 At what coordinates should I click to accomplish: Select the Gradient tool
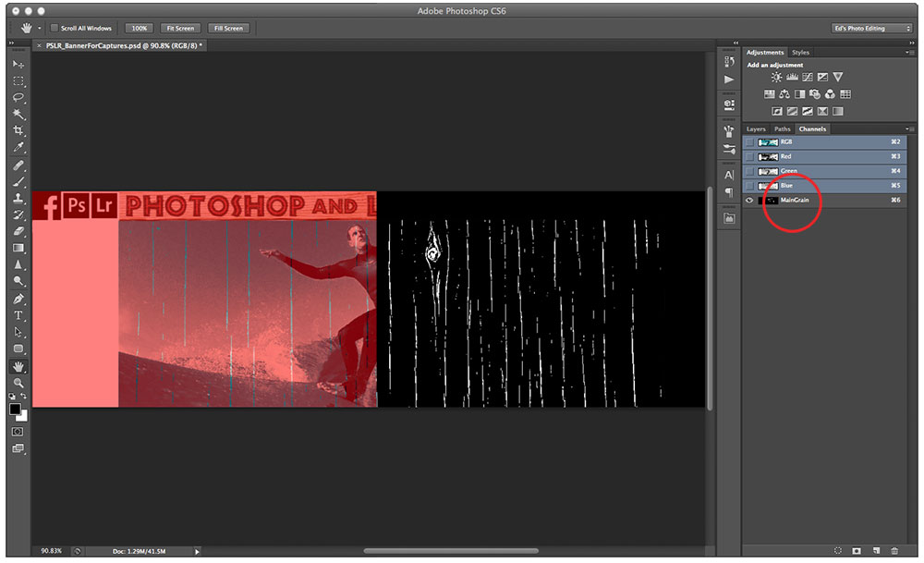click(x=18, y=248)
